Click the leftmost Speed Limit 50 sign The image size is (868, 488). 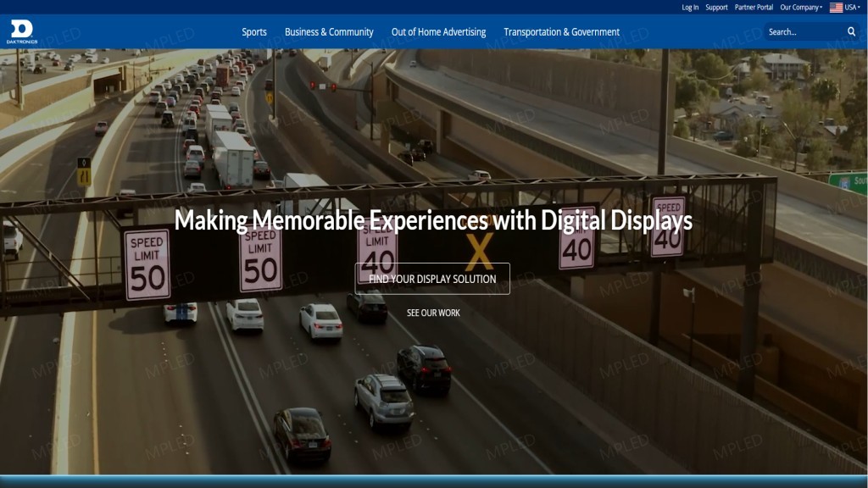(147, 265)
